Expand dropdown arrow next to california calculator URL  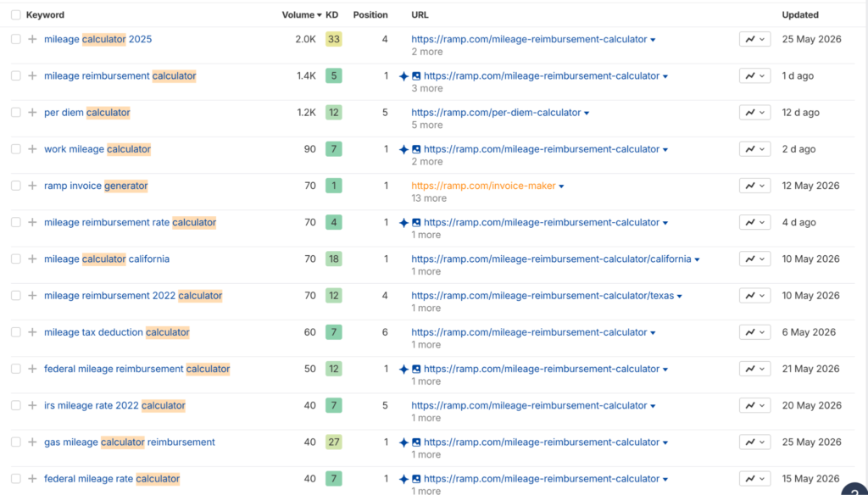[x=697, y=259]
